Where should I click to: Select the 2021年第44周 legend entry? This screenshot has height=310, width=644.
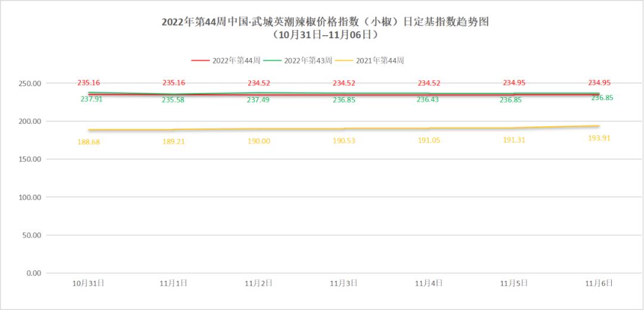click(370, 60)
